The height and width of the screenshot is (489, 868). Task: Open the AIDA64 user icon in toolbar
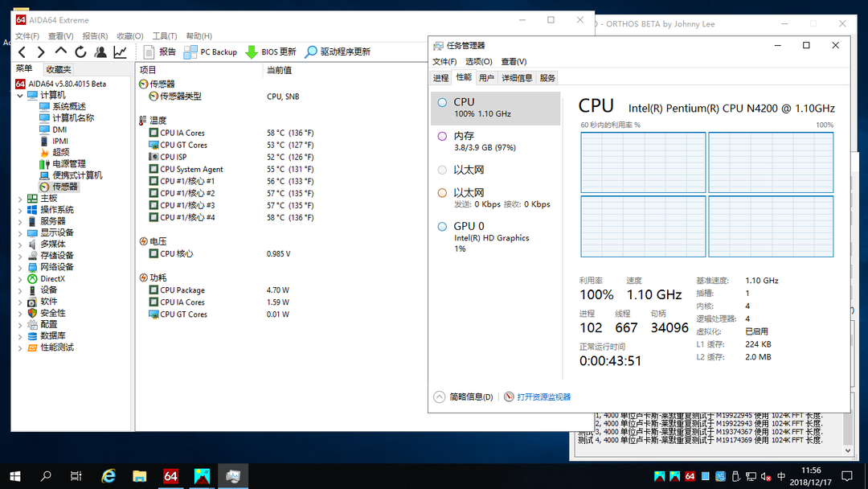100,52
